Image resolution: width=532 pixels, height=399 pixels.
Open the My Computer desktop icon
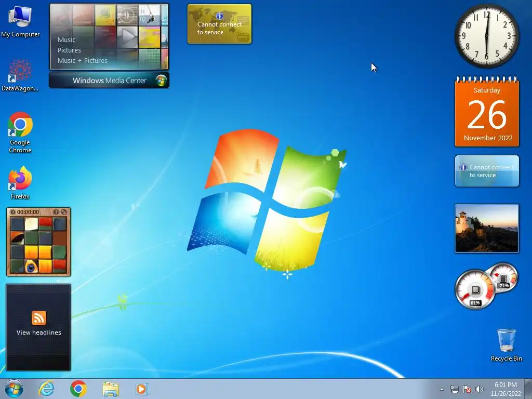pyautogui.click(x=20, y=22)
